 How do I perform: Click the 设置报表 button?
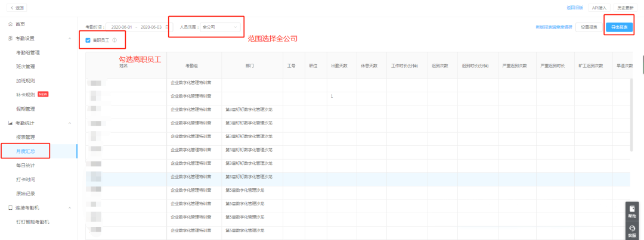click(589, 27)
